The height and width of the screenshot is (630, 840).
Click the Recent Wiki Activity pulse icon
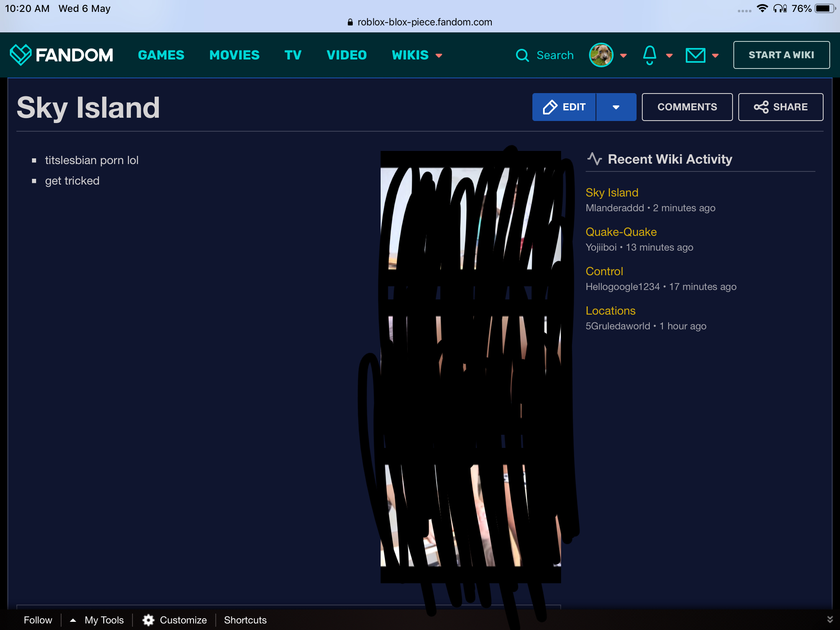pos(594,159)
